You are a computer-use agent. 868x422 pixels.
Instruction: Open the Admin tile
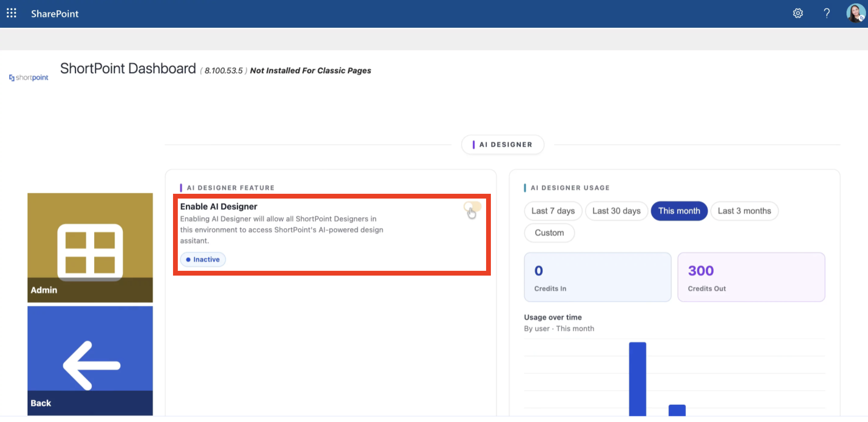tap(90, 247)
